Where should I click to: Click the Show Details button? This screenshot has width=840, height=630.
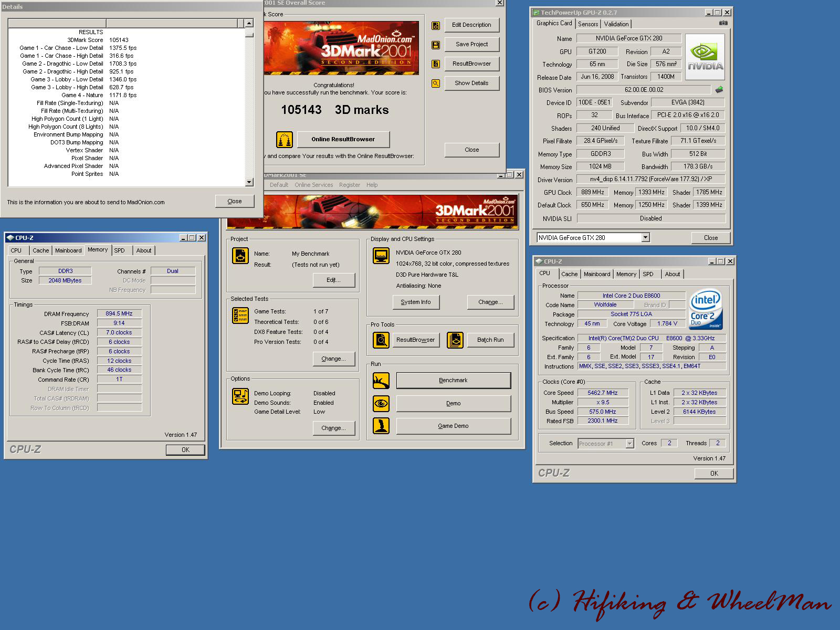471,83
